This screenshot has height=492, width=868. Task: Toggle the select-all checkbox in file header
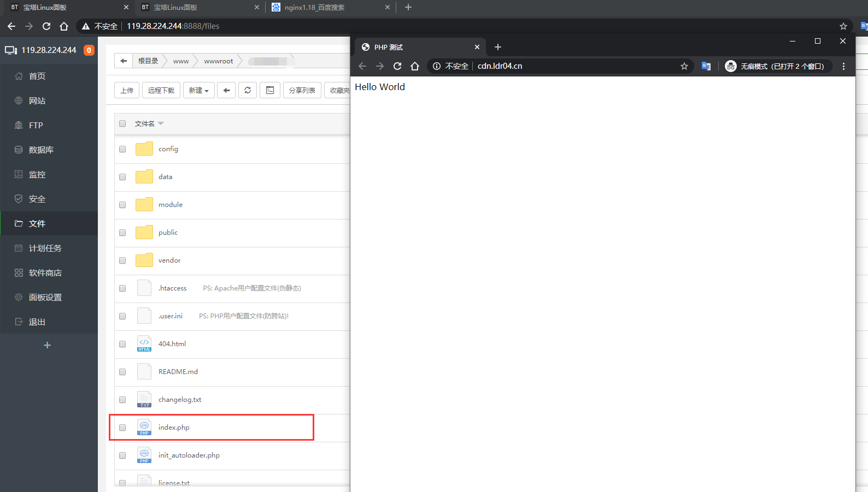pos(122,123)
